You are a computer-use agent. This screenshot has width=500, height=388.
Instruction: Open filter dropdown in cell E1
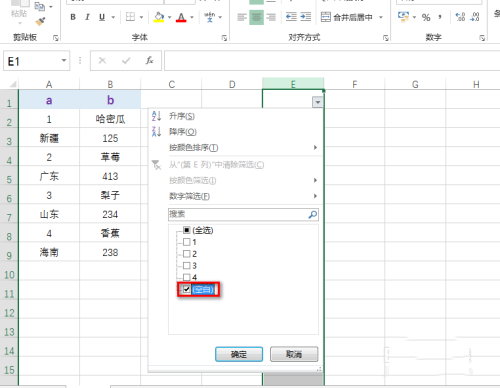[x=317, y=102]
